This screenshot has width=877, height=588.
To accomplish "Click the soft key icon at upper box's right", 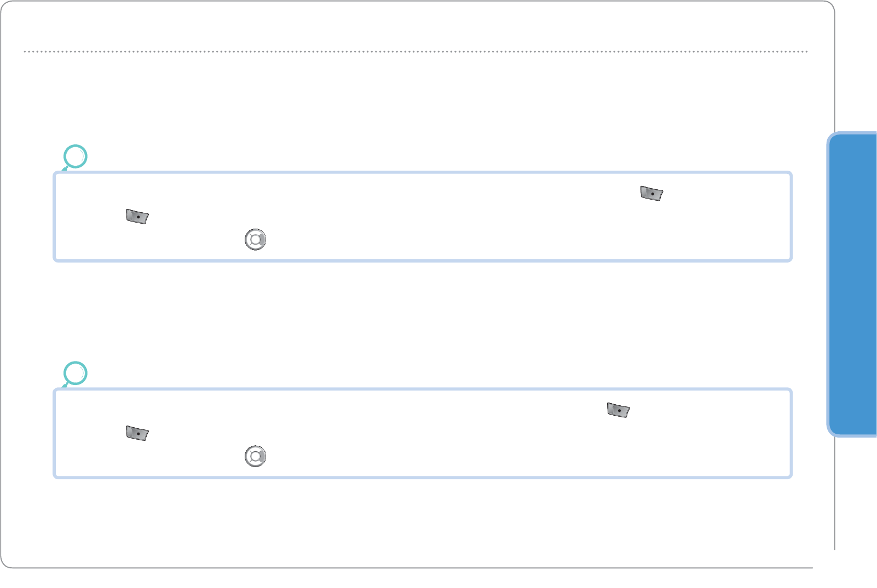I will 651,194.
